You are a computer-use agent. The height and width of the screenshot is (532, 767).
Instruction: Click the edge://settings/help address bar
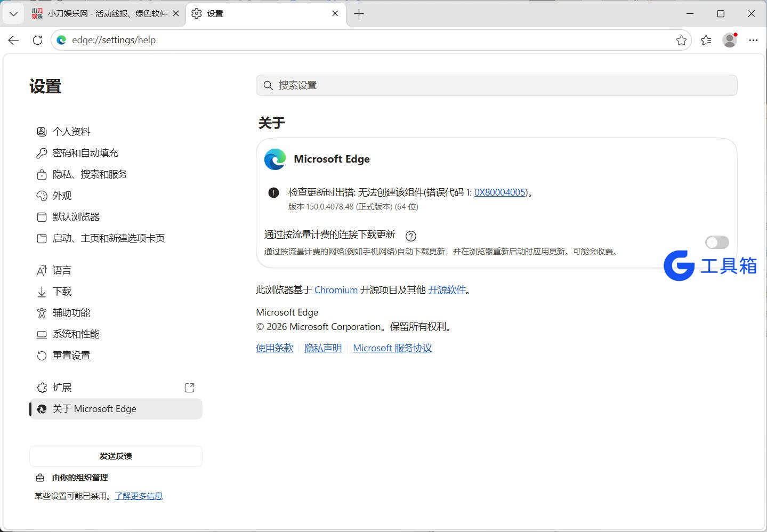370,40
